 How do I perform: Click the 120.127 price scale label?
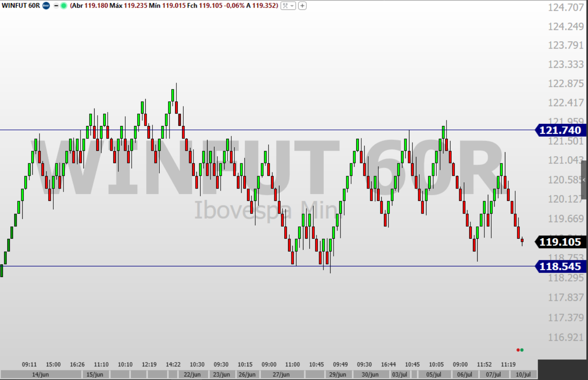coord(566,199)
